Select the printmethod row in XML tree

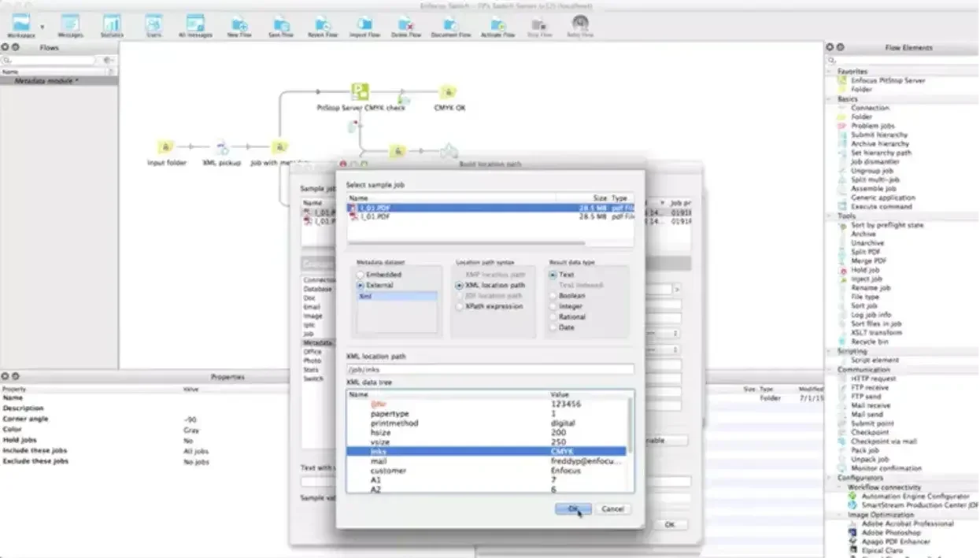[394, 423]
